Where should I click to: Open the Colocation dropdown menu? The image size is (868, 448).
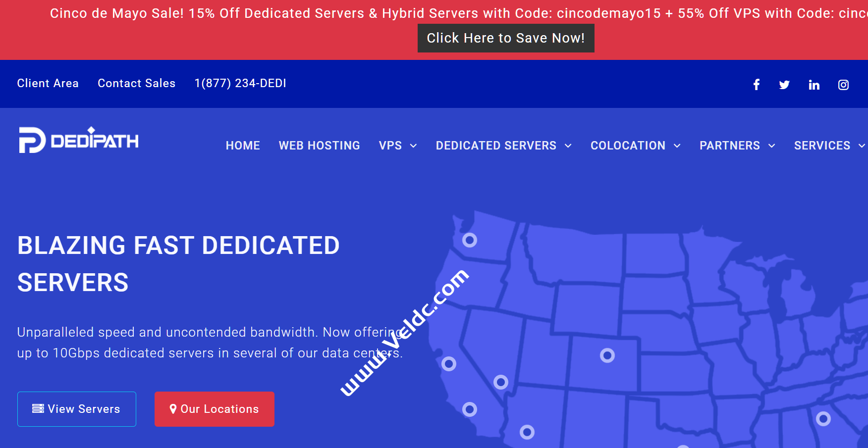(635, 146)
